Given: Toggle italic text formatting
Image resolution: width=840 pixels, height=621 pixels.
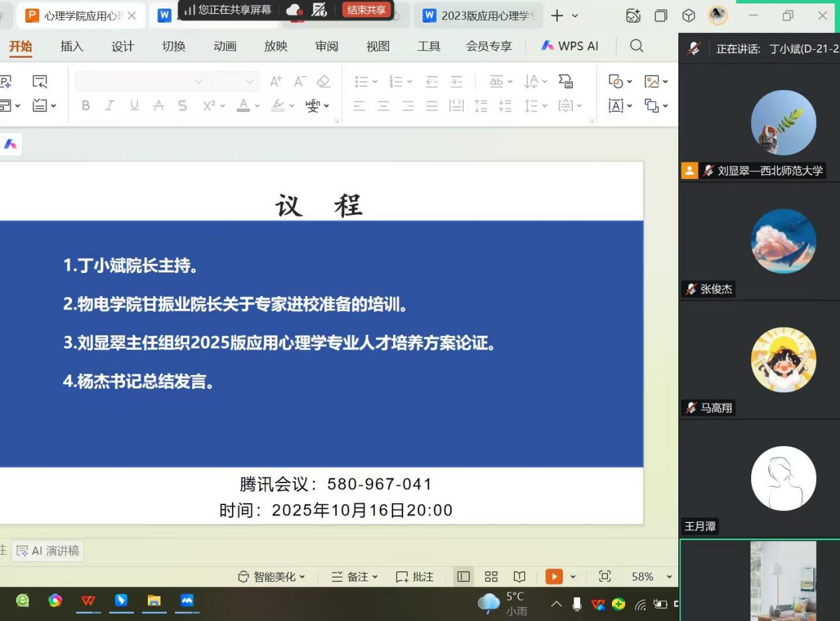Looking at the screenshot, I should (x=110, y=105).
